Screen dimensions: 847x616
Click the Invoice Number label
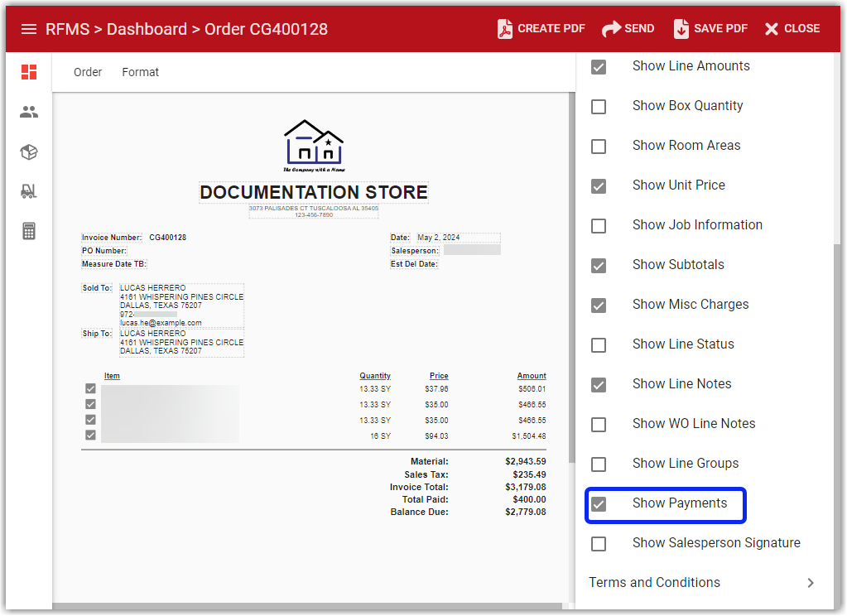112,238
